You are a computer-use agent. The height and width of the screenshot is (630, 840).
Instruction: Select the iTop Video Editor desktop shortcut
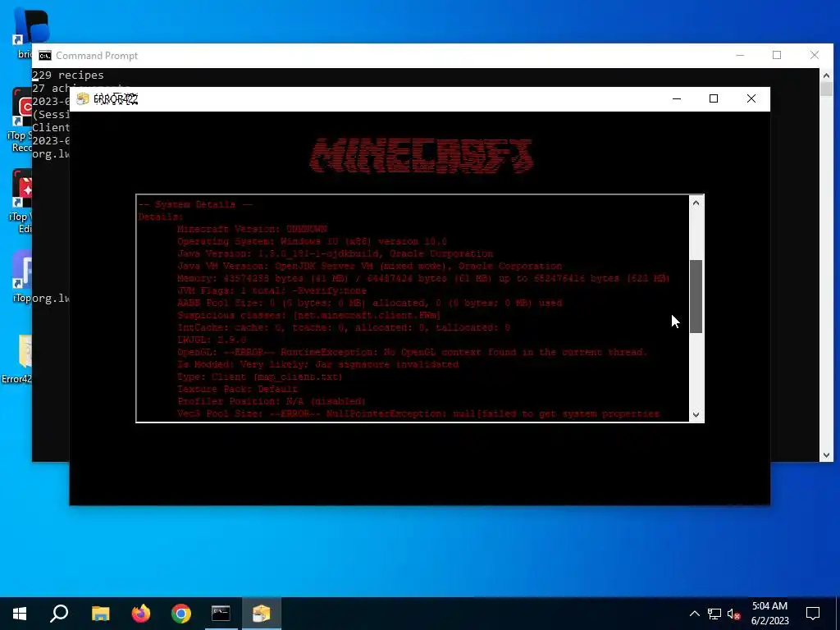pos(21,201)
